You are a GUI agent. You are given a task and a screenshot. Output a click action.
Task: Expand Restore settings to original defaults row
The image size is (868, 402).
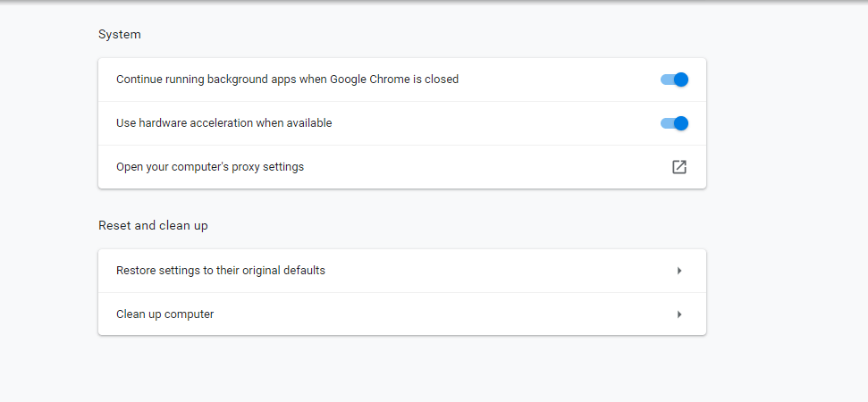[x=402, y=271]
